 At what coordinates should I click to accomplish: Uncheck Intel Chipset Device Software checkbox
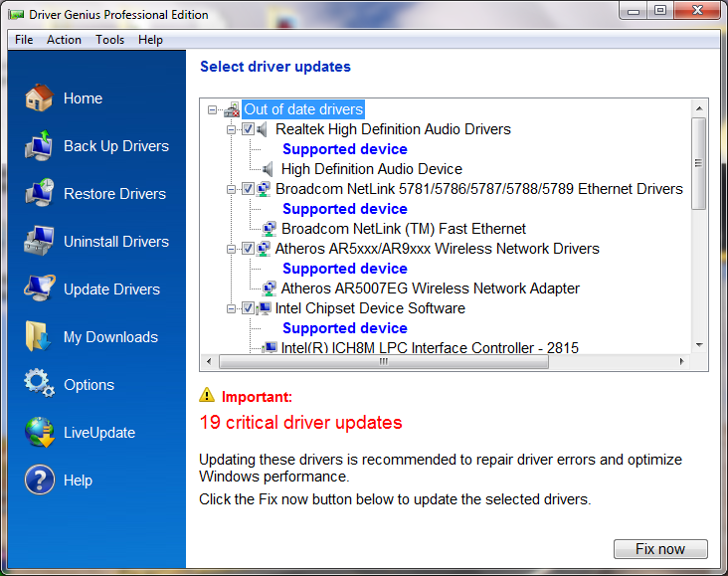tap(248, 308)
